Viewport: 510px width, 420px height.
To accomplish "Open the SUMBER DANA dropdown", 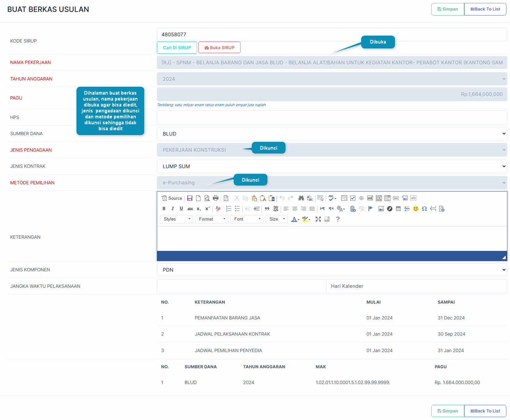I will coord(332,134).
